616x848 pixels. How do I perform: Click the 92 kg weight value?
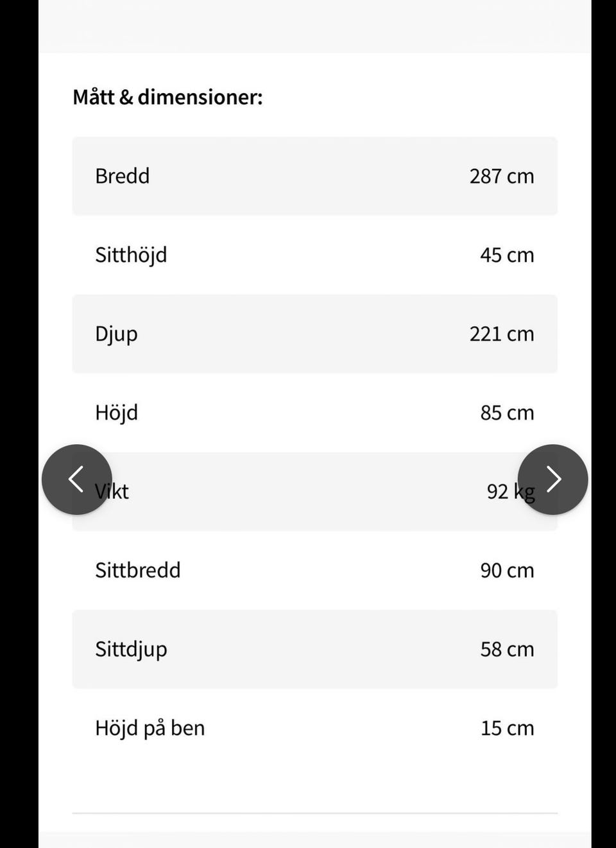(511, 492)
